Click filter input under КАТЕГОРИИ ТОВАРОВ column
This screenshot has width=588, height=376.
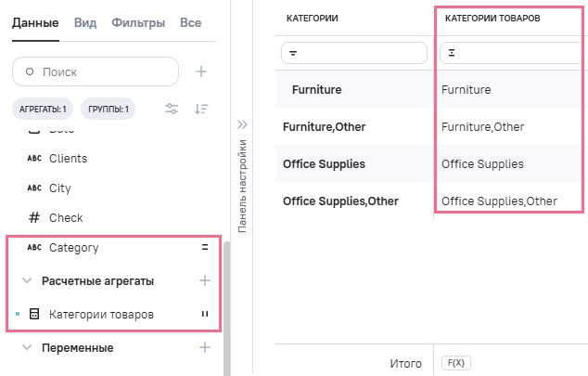pyautogui.click(x=510, y=54)
